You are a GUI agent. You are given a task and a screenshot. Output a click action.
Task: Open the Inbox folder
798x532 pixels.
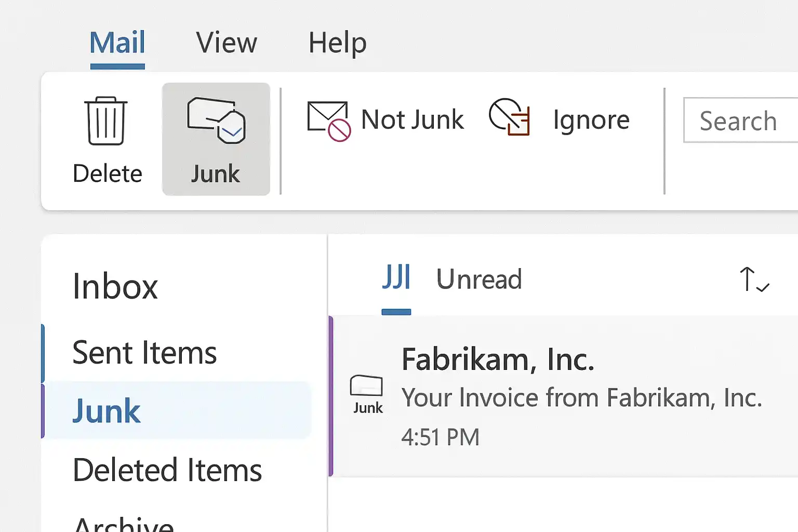tap(115, 286)
